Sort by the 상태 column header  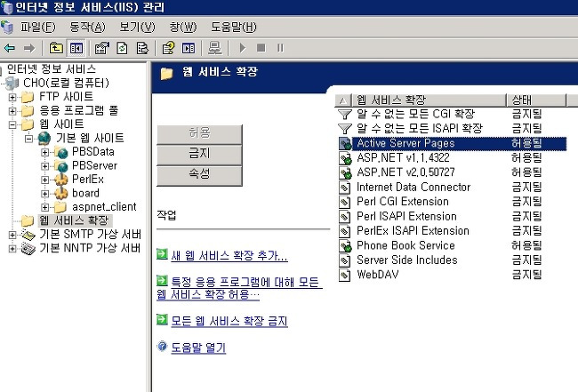coord(536,100)
